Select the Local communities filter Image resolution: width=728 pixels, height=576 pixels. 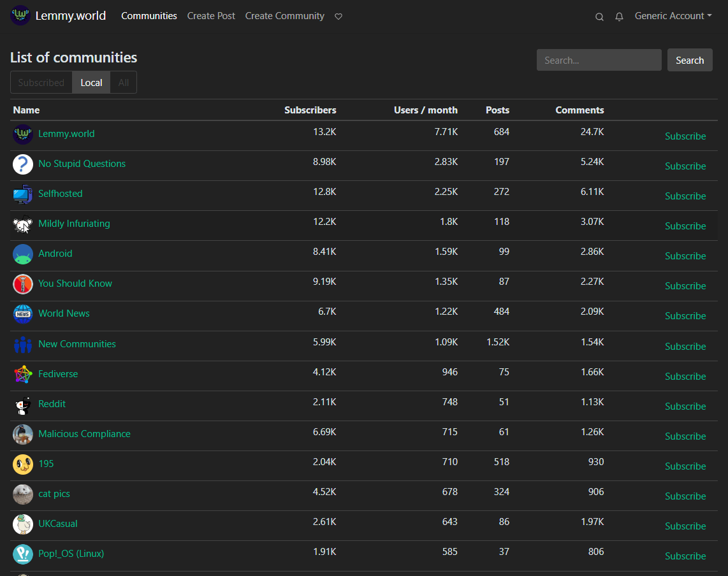[x=91, y=82]
